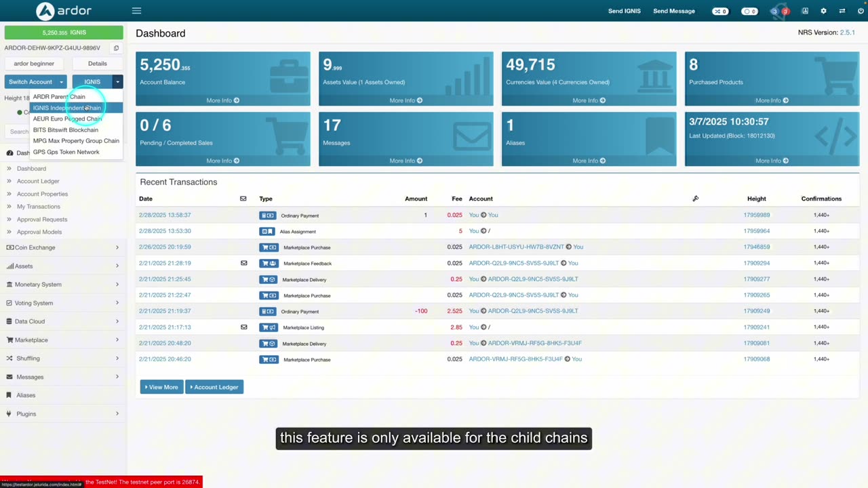Image resolution: width=868 pixels, height=488 pixels.
Task: Click Send IGNIS in header
Action: click(625, 11)
